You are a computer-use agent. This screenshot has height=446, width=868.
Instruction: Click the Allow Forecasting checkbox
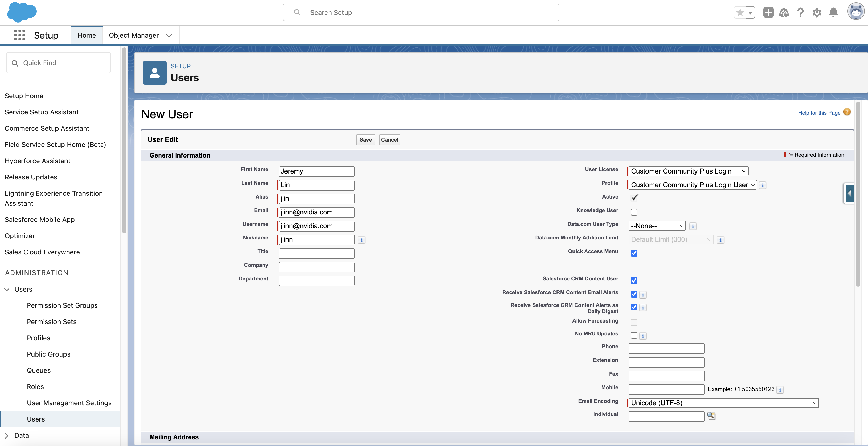tap(634, 322)
